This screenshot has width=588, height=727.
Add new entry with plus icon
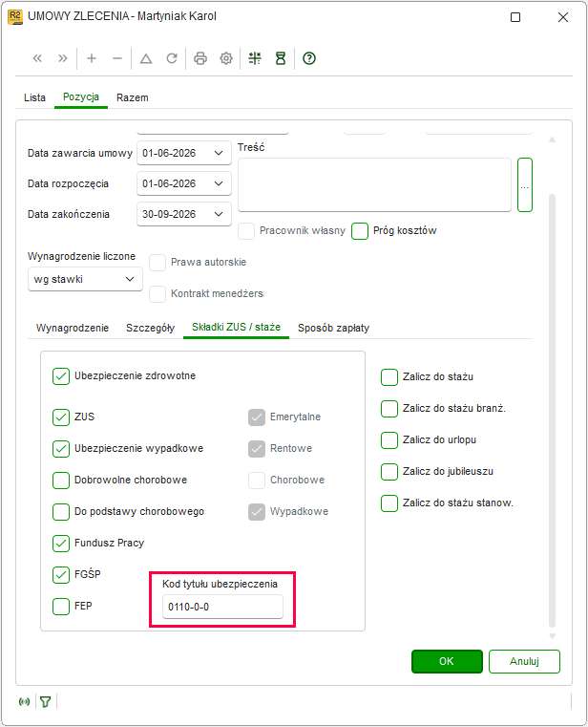92,58
